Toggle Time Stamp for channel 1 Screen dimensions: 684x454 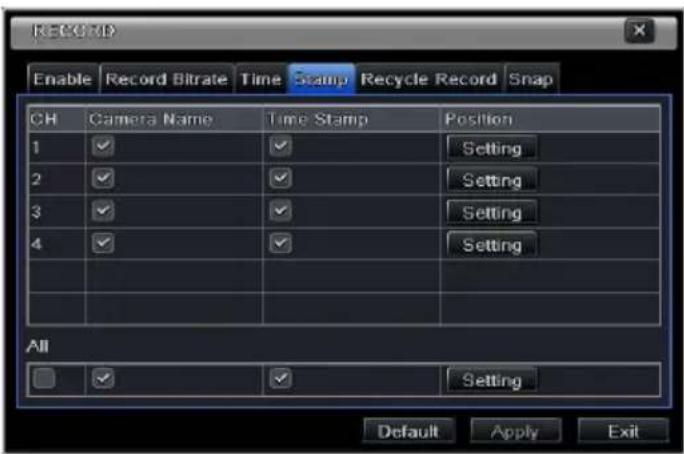tap(280, 146)
